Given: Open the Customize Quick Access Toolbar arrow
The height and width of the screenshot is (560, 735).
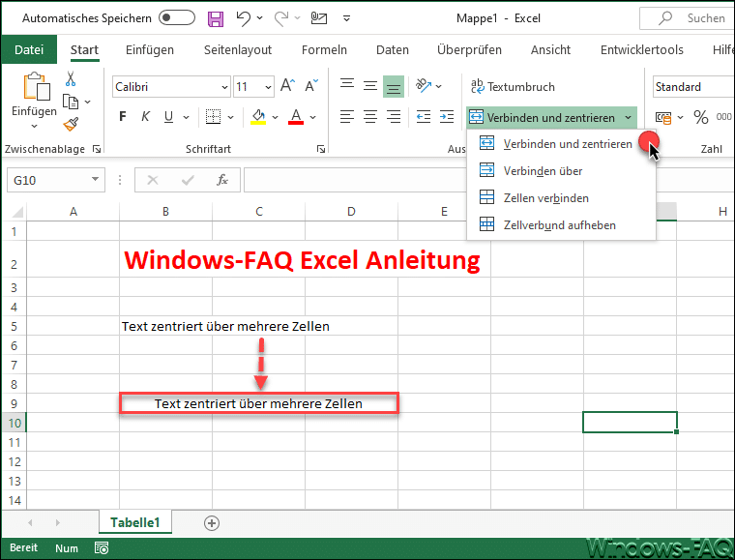Looking at the screenshot, I should 346,18.
